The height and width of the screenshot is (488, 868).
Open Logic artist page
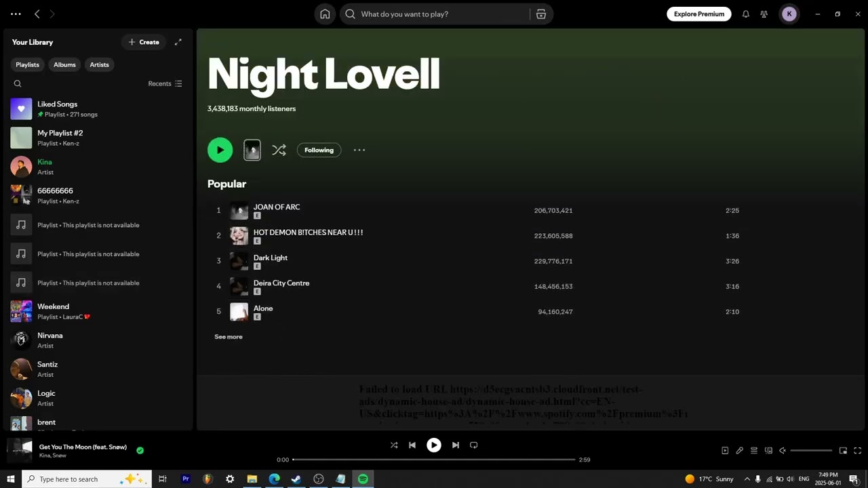coord(98,399)
